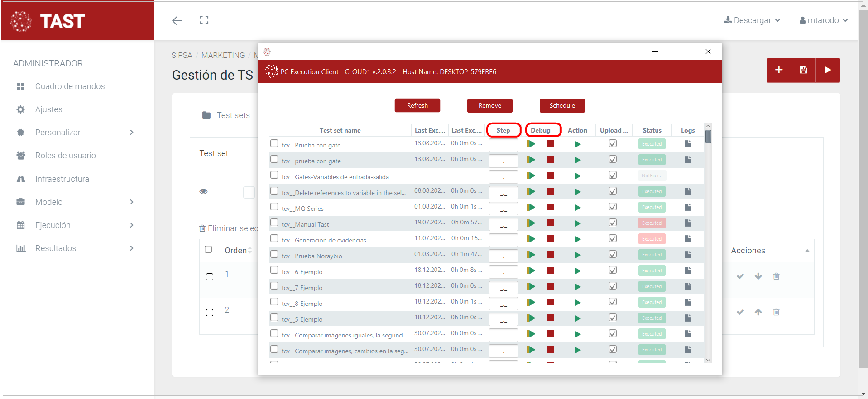Click the plus add button
868x399 pixels.
(x=779, y=70)
